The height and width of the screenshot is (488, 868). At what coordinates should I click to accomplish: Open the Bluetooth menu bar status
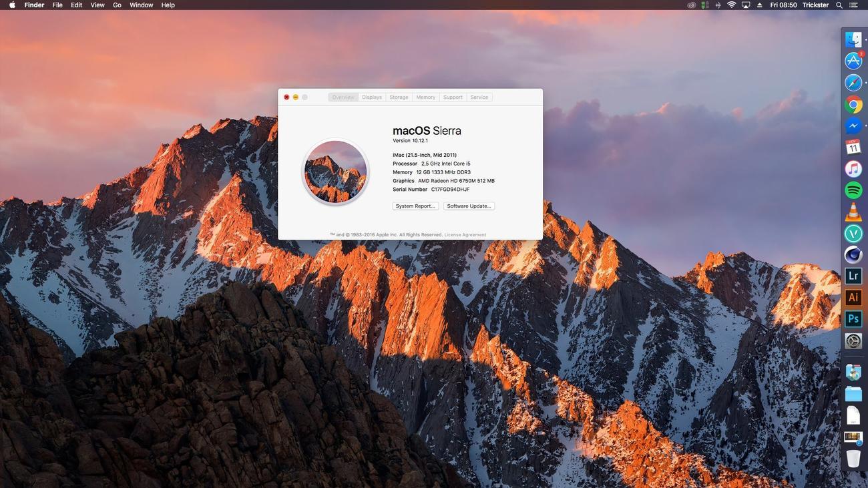point(718,5)
